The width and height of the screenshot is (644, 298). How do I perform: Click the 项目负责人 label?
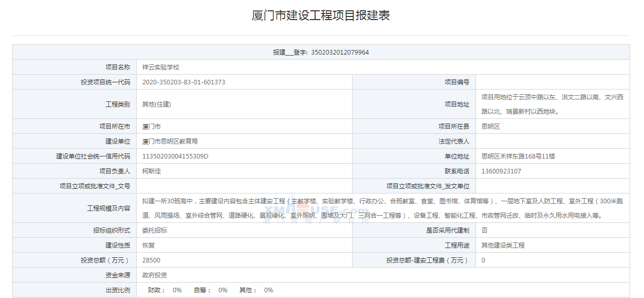[115, 171]
